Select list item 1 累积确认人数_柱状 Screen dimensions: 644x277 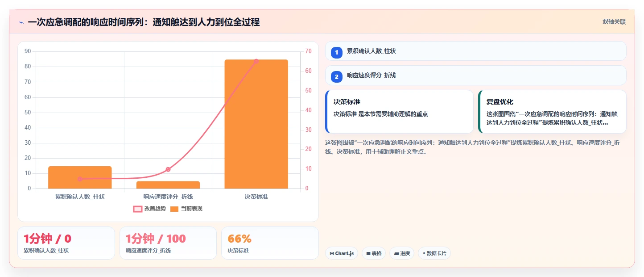[475, 51]
